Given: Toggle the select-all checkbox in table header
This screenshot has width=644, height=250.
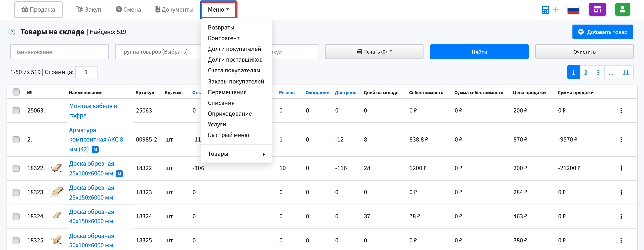Looking at the screenshot, I should click(x=16, y=92).
